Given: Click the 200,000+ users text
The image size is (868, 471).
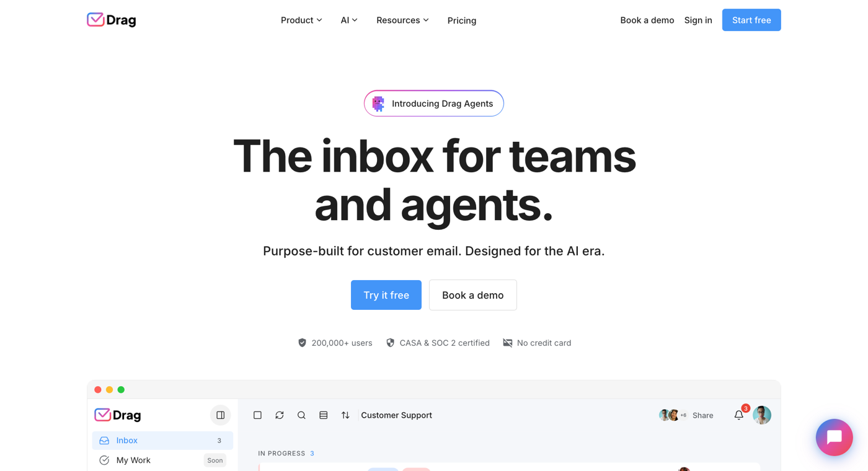Looking at the screenshot, I should 342,343.
